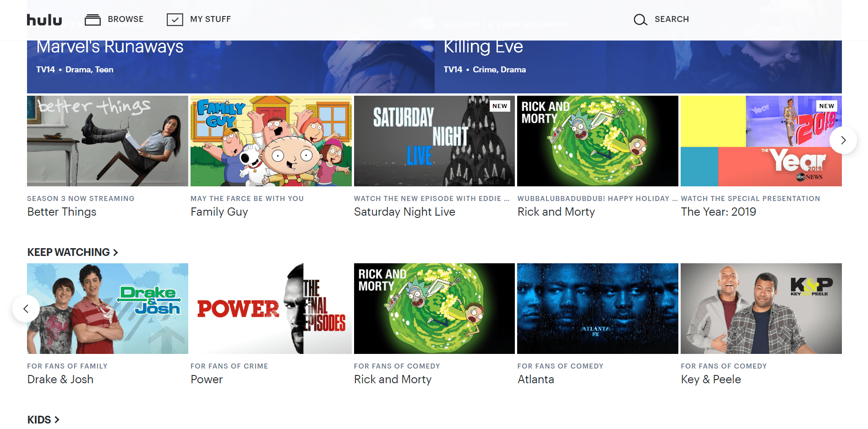Image resolution: width=868 pixels, height=429 pixels.
Task: Open the Browse stack icon
Action: pos(93,19)
